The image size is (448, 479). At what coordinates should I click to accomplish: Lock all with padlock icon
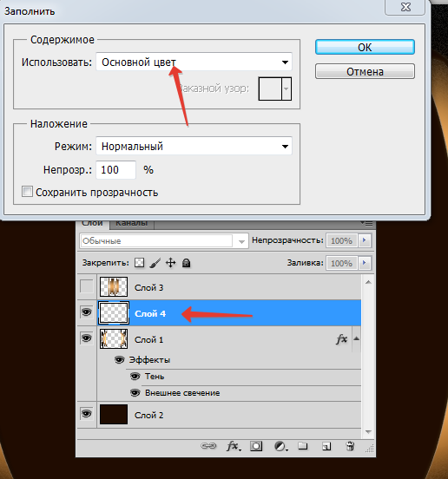point(186,263)
